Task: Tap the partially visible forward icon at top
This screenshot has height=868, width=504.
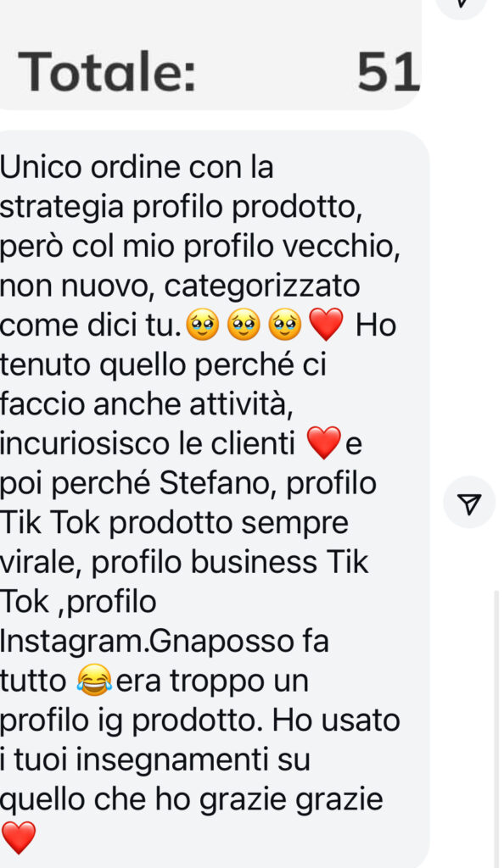Action: [x=462, y=6]
